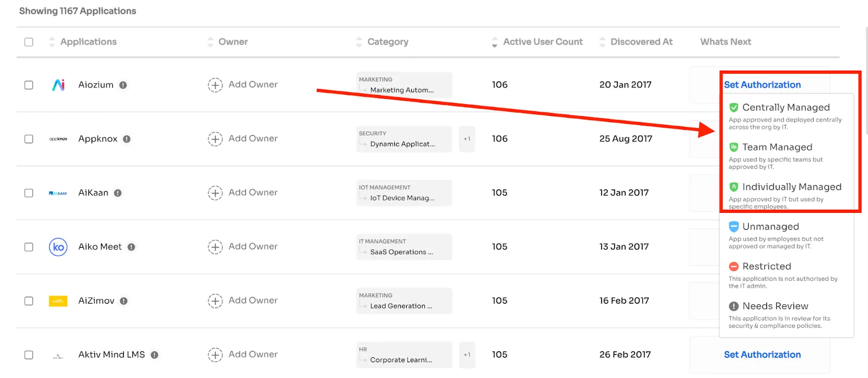This screenshot has width=868, height=378.
Task: Sort by the Applications column arrows
Action: (52, 42)
